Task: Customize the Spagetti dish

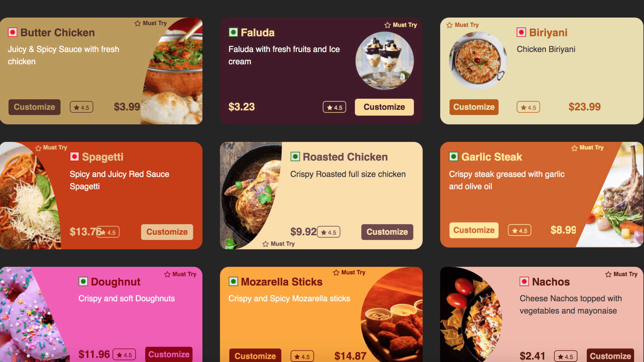Action: (x=167, y=232)
